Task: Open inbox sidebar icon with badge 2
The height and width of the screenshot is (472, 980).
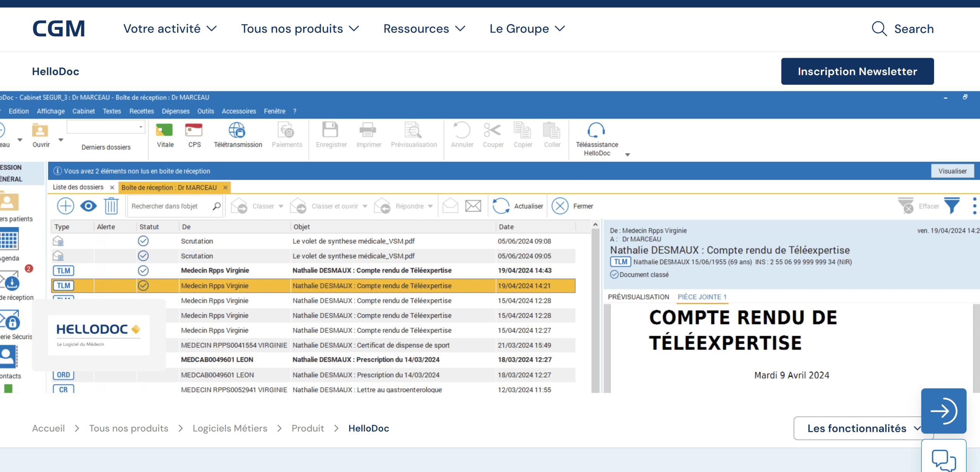Action: pyautogui.click(x=10, y=280)
